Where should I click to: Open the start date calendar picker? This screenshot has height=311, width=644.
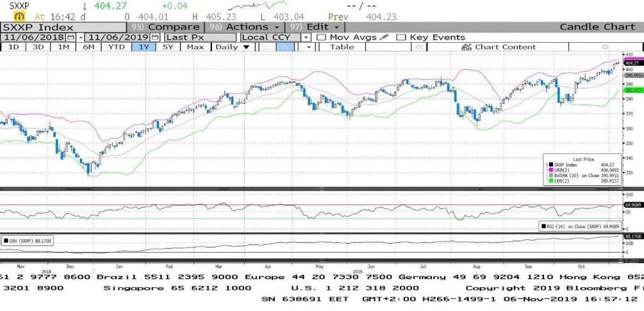[x=70, y=37]
